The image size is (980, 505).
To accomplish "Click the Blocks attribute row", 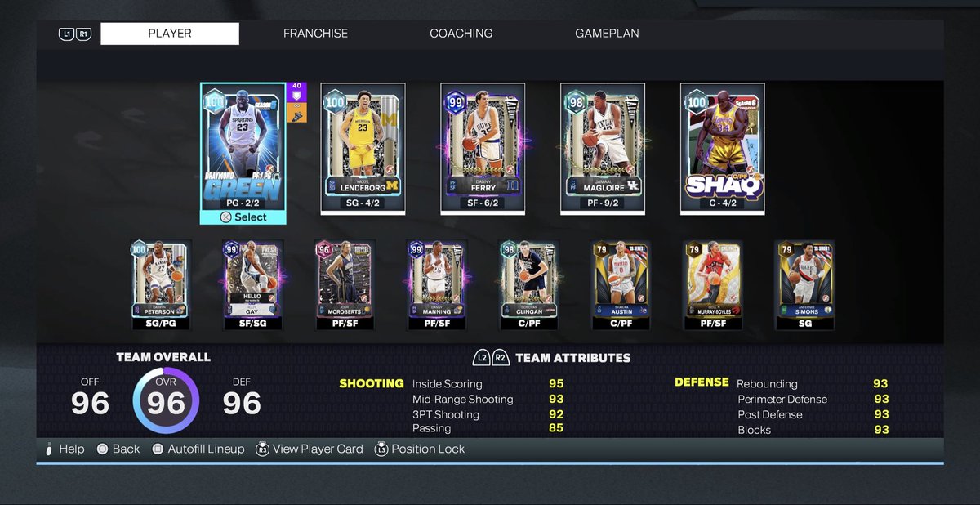I will [x=813, y=430].
